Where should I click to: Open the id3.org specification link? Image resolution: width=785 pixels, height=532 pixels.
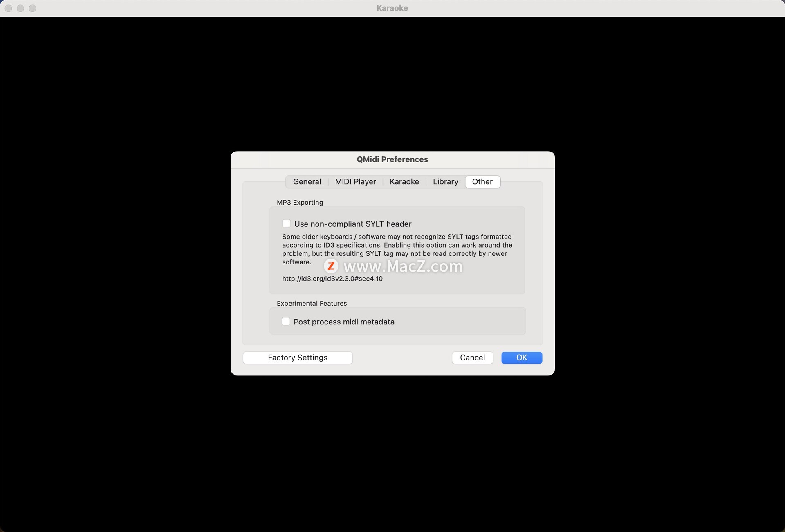(x=332, y=279)
